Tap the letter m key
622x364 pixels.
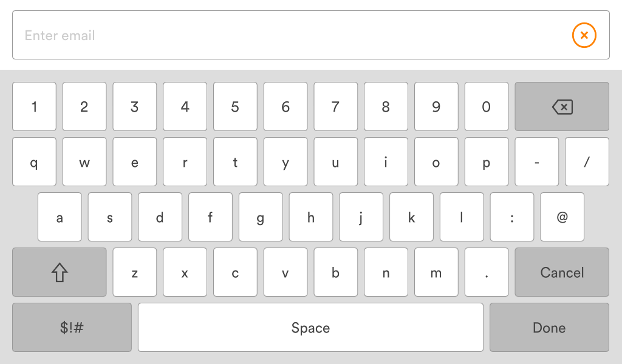[x=436, y=272]
